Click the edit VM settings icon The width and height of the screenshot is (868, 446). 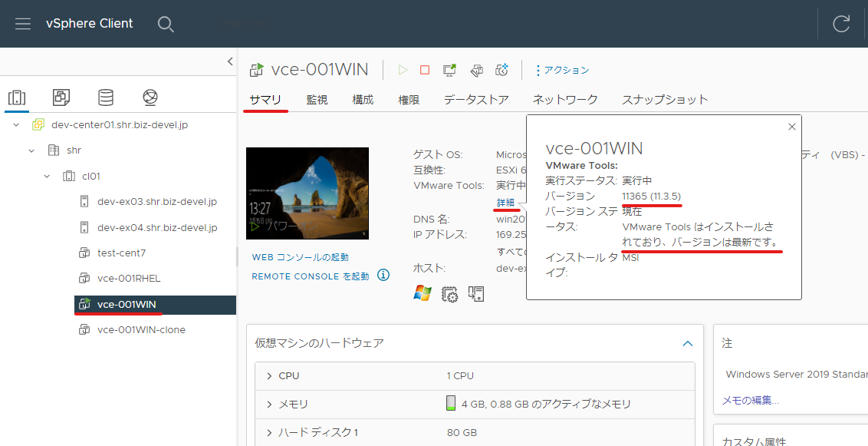pyautogui.click(x=476, y=70)
